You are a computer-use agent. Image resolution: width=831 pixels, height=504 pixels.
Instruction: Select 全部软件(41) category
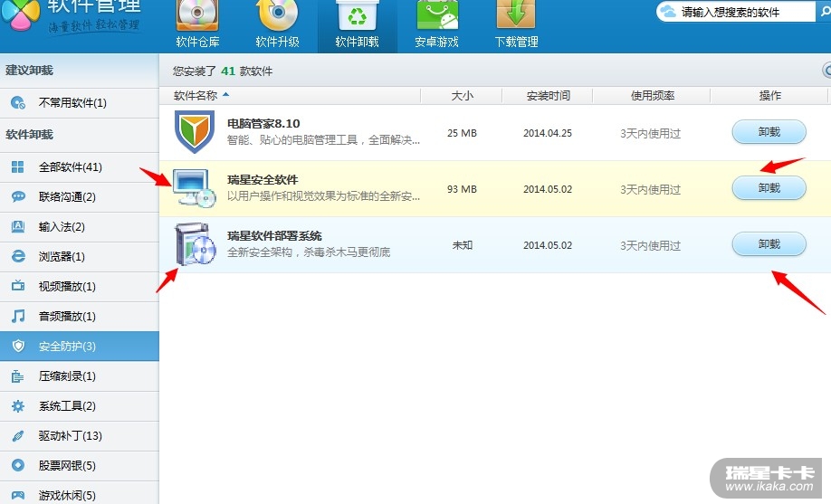(80, 167)
